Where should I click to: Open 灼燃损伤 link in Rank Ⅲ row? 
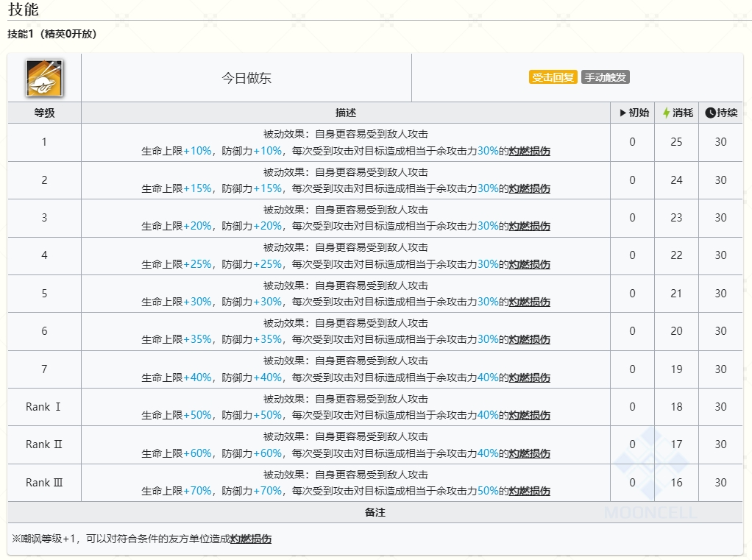[x=529, y=492]
